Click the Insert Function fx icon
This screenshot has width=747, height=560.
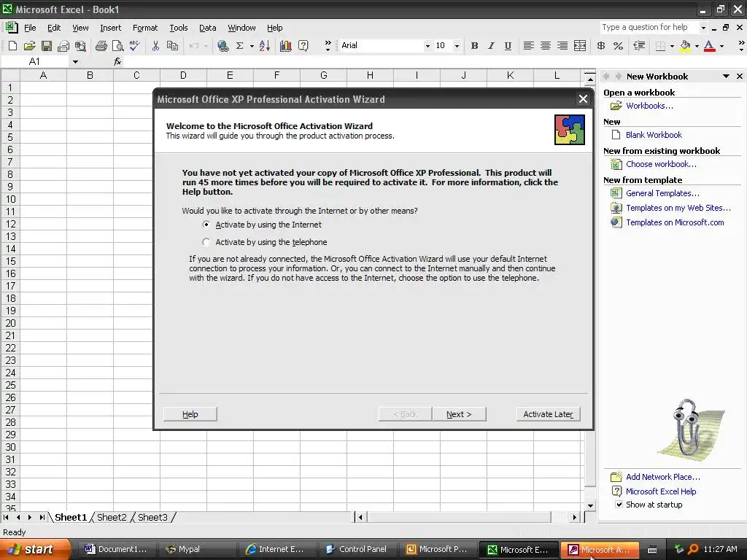pyautogui.click(x=117, y=61)
